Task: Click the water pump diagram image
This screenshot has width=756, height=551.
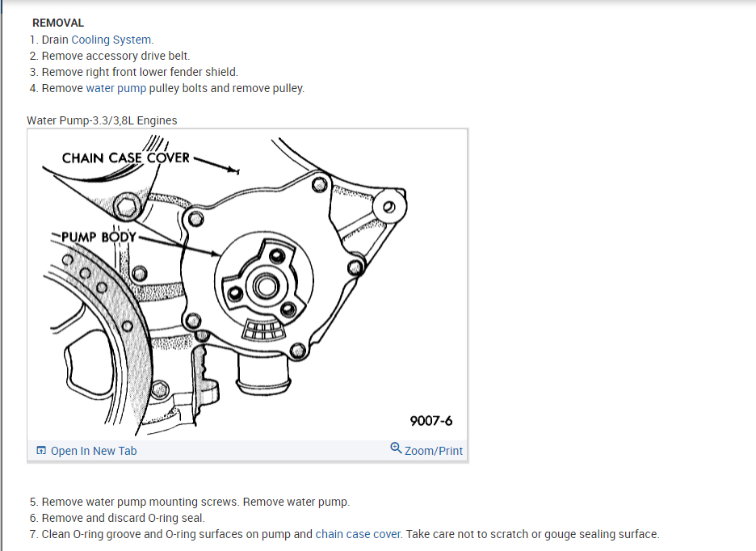Action: 247,284
